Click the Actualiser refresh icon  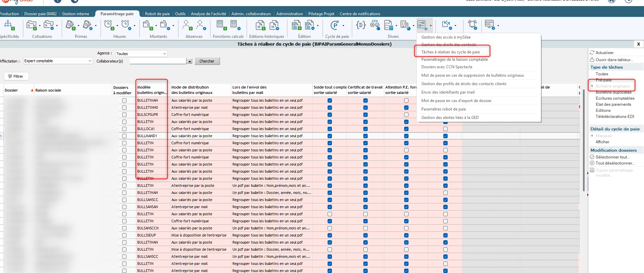592,53
